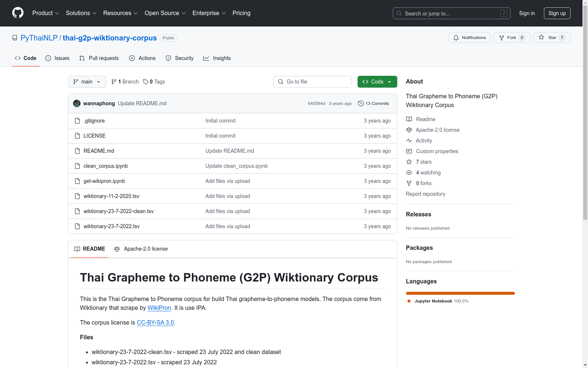This screenshot has width=588, height=368.
Task: Click the Search or jump to field
Action: [x=451, y=13]
